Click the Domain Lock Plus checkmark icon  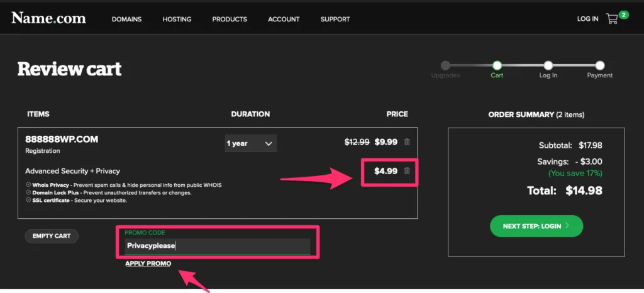(28, 192)
